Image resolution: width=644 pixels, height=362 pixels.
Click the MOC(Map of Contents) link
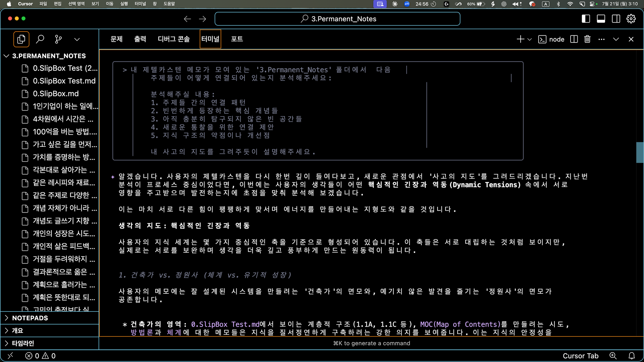click(460, 324)
